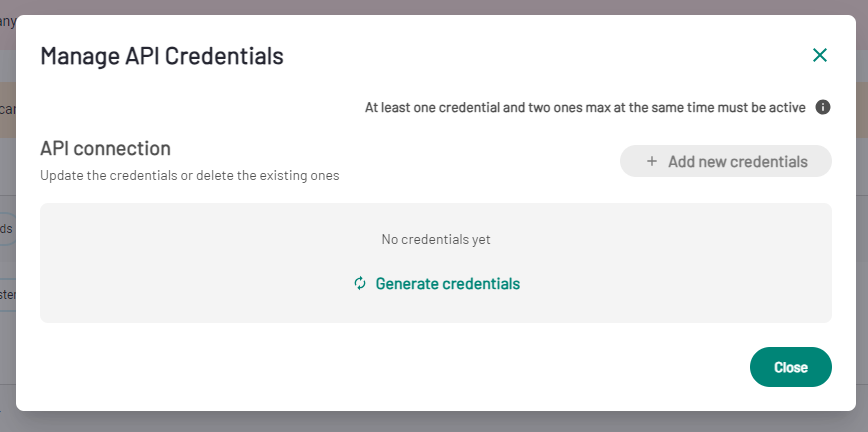Click the empty gray credentials panel

(x=436, y=263)
